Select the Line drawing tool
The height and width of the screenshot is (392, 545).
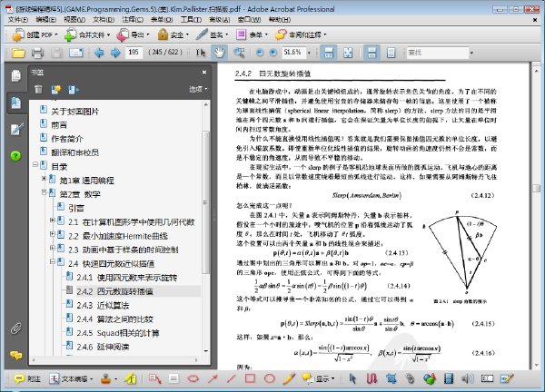[x=231, y=378]
